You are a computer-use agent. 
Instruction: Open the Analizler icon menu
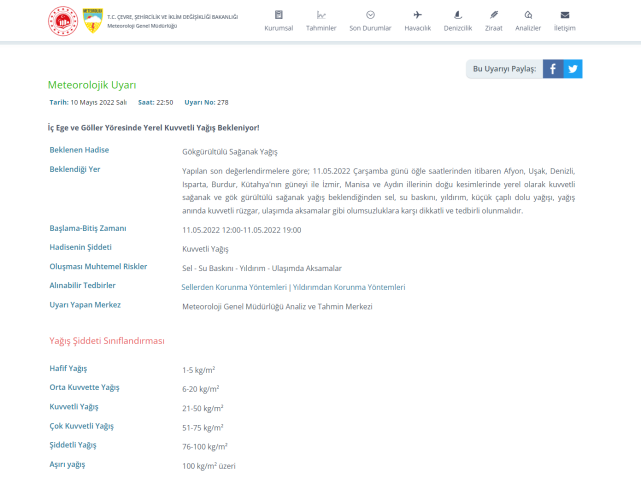pyautogui.click(x=527, y=15)
